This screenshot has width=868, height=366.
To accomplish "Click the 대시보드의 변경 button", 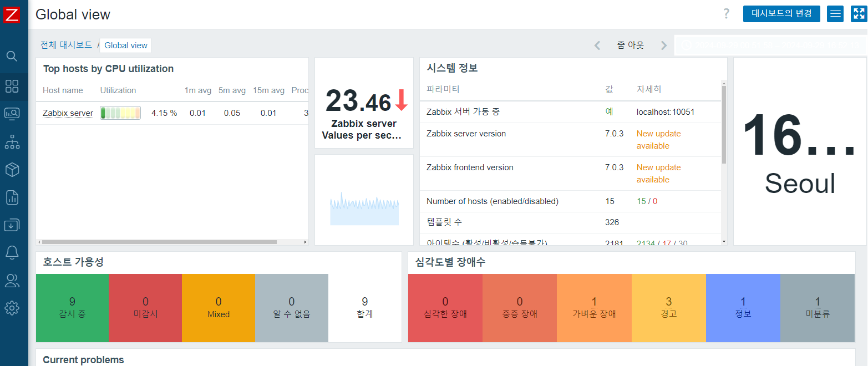I will pos(781,14).
